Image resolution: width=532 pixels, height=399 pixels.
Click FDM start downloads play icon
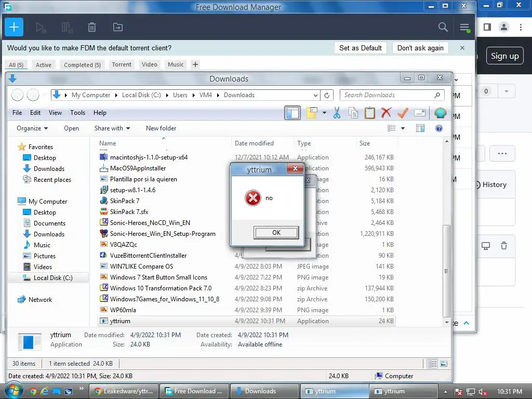click(41, 27)
